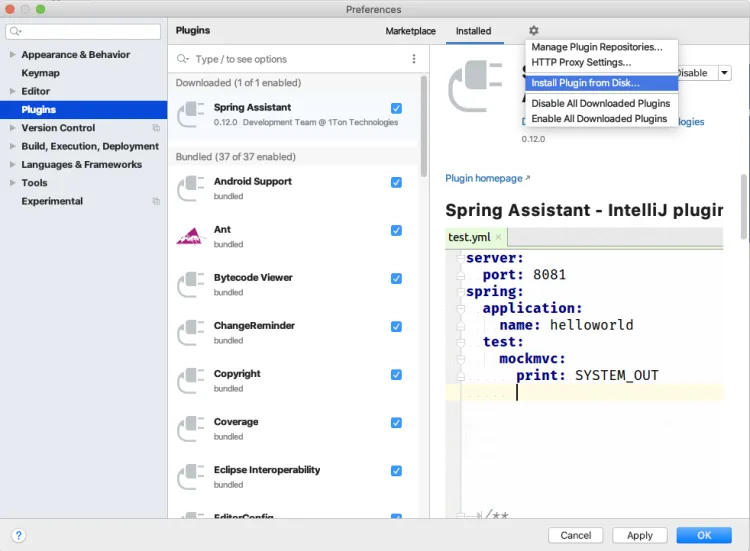The width and height of the screenshot is (750, 551).
Task: Click the Ant plugin icon
Action: tap(190, 237)
